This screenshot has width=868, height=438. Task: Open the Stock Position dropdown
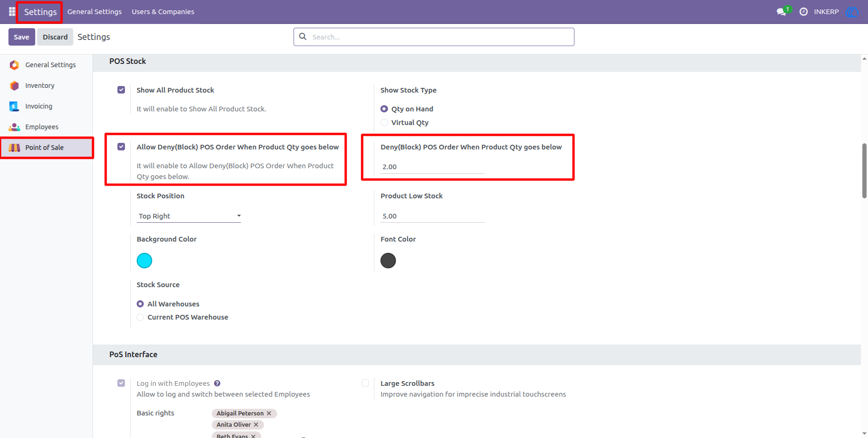click(x=189, y=216)
